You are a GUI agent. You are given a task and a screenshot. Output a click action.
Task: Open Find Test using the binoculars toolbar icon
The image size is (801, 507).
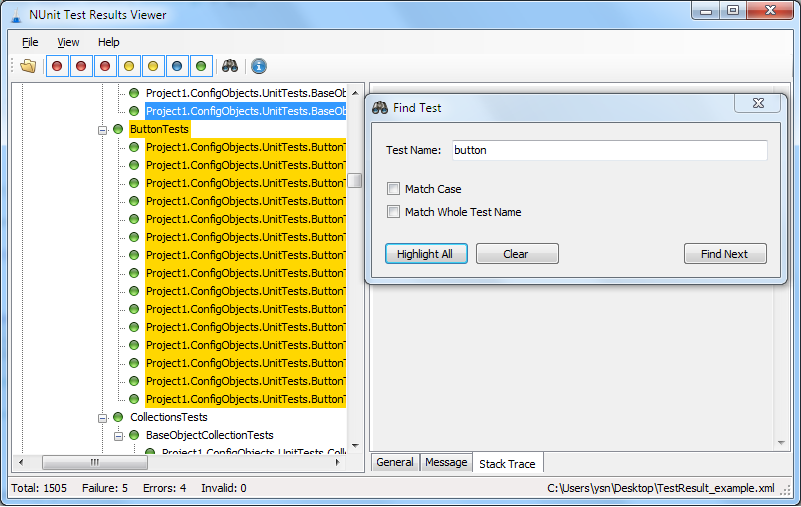230,66
